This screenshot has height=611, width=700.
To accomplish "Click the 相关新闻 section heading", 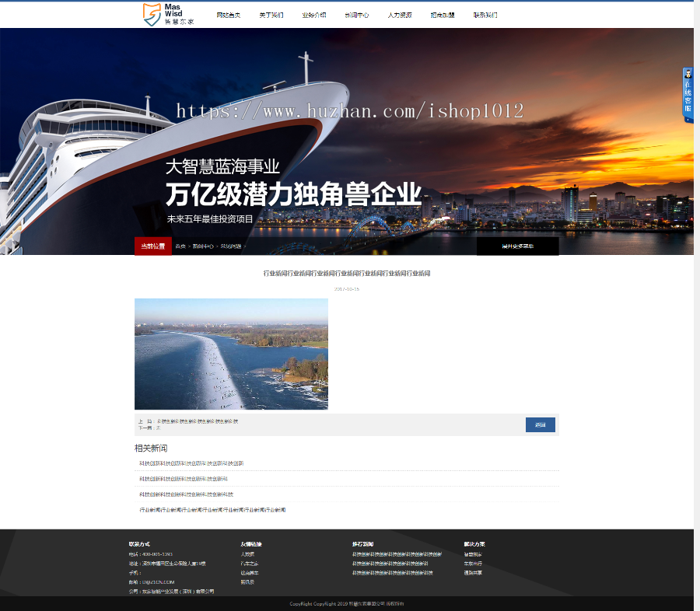I will pyautogui.click(x=151, y=448).
